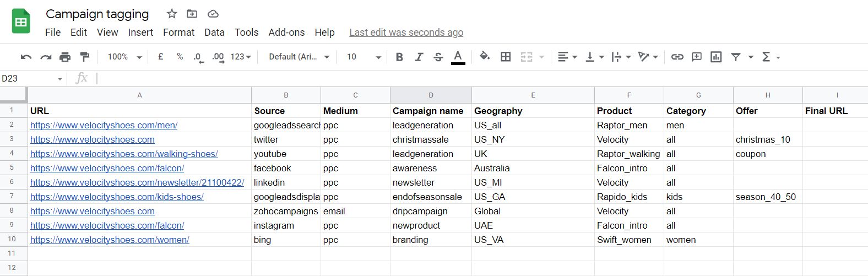Undo the last action
The image size is (868, 276).
pyautogui.click(x=26, y=57)
